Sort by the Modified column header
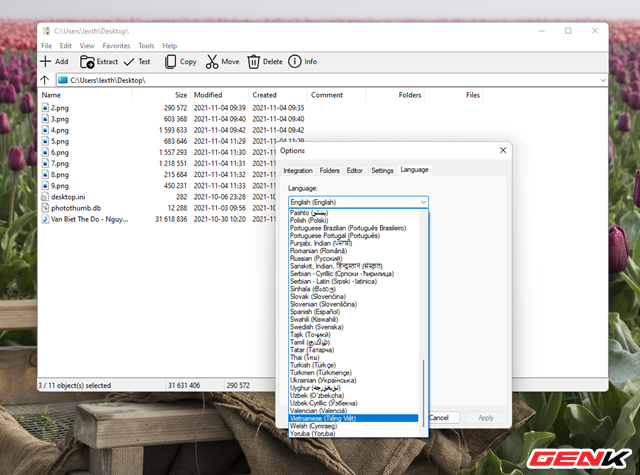Image resolution: width=640 pixels, height=475 pixels. (x=220, y=95)
